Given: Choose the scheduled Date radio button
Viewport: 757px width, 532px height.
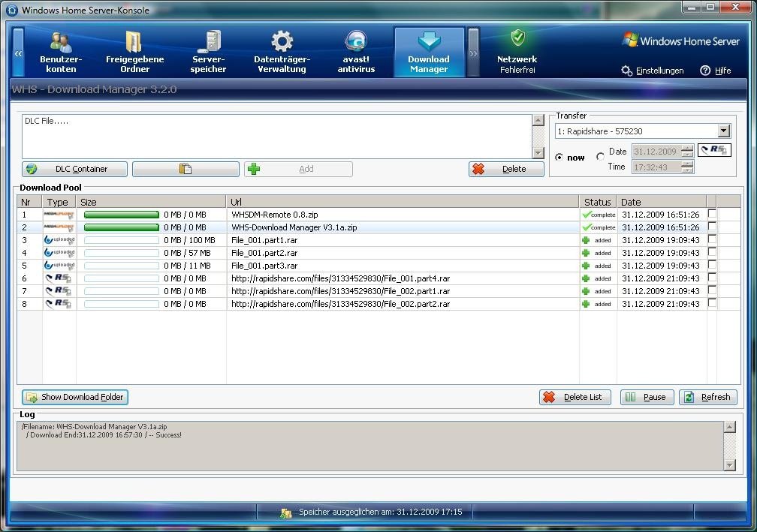Looking at the screenshot, I should pos(600,156).
